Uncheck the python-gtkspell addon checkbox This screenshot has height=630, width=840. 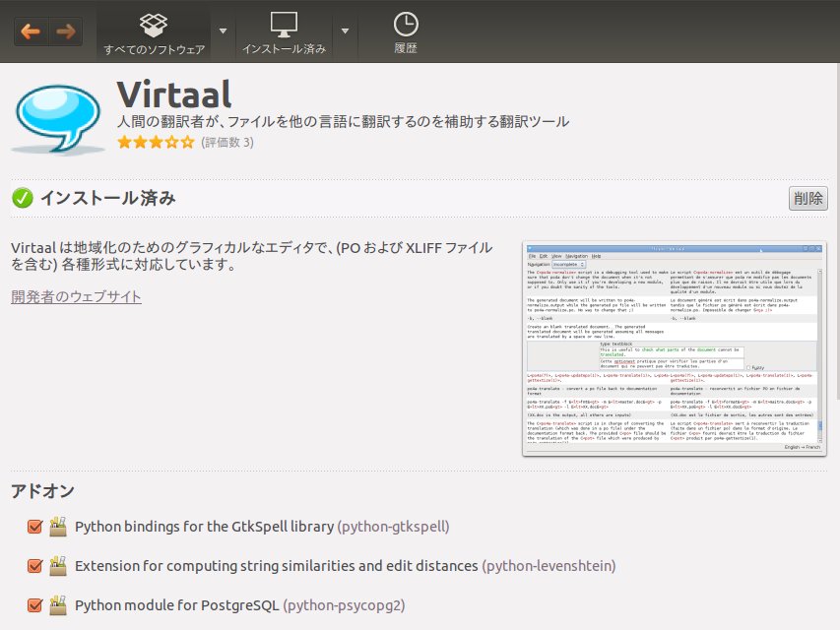[34, 527]
